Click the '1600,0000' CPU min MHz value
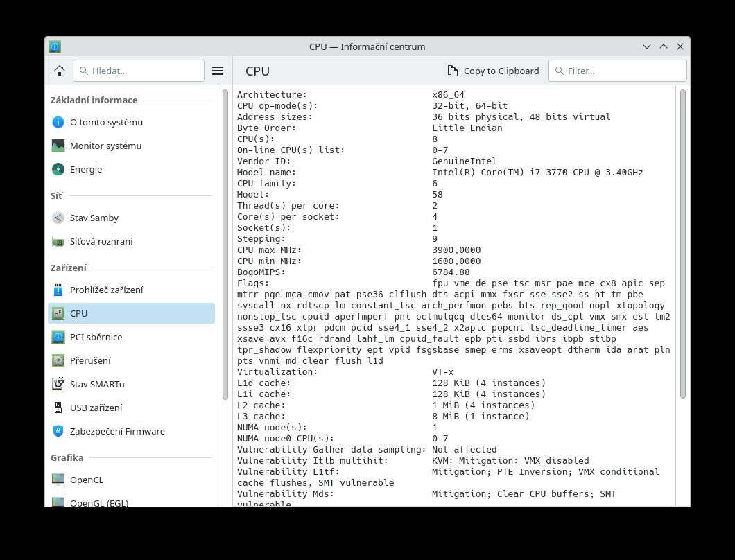 click(x=456, y=261)
